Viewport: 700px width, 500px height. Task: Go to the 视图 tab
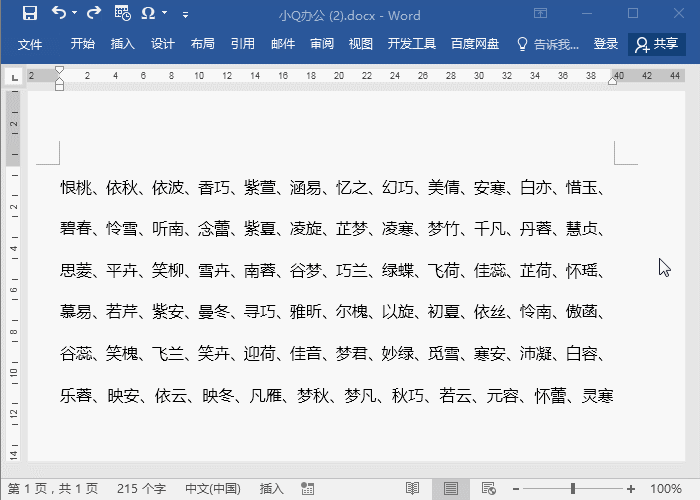(361, 43)
